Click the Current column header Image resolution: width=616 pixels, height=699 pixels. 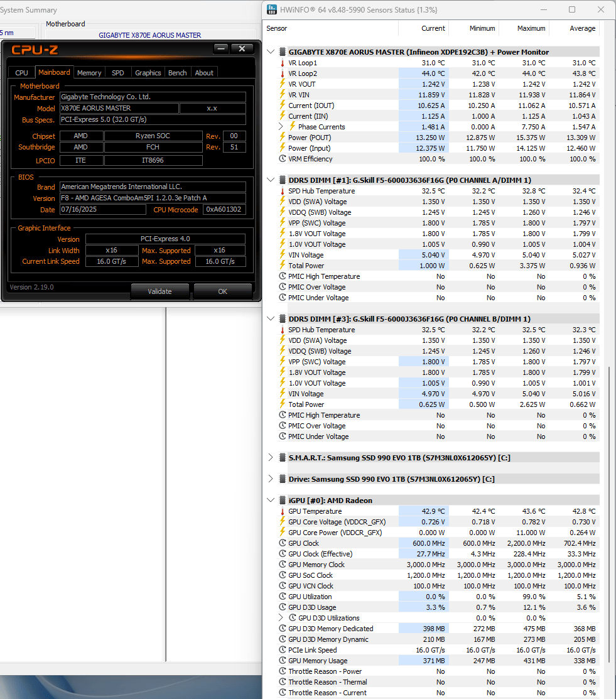423,28
